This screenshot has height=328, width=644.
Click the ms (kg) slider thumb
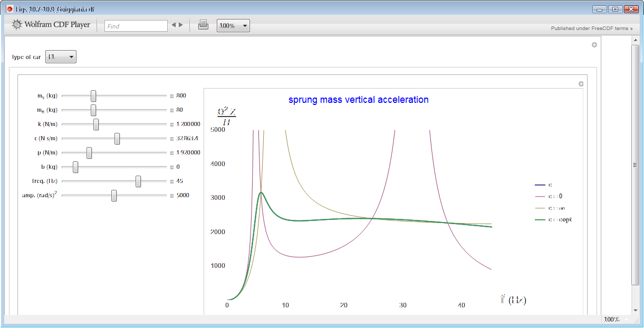(93, 95)
